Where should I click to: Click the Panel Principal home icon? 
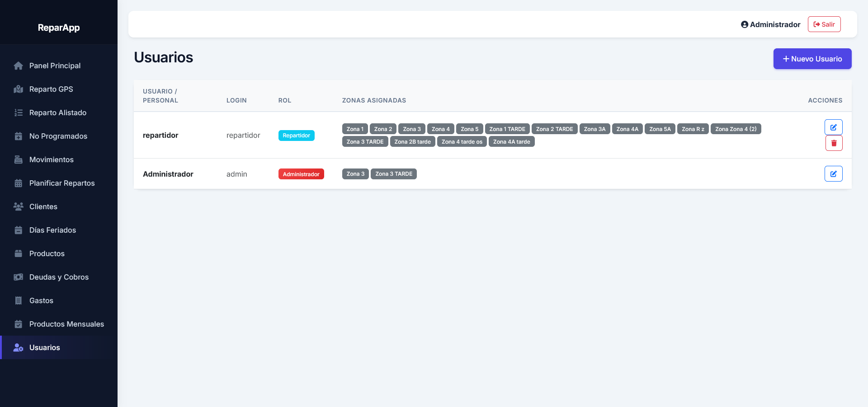tap(18, 65)
